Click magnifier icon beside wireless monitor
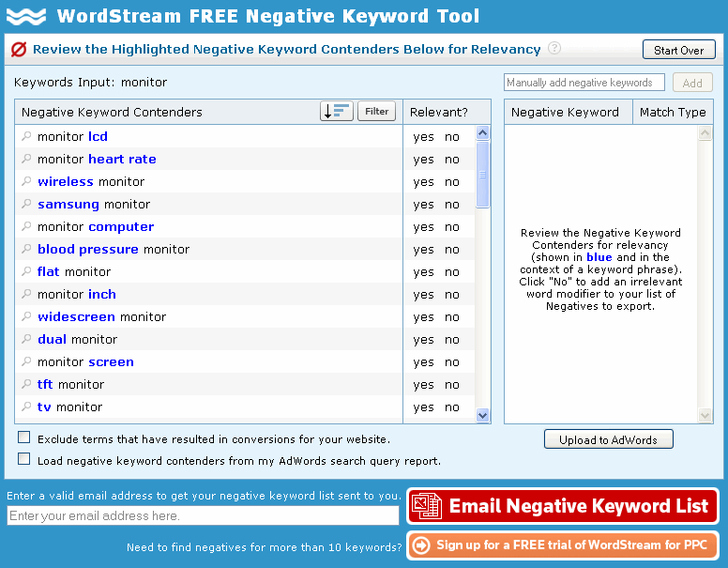The width and height of the screenshot is (728, 568). (26, 181)
